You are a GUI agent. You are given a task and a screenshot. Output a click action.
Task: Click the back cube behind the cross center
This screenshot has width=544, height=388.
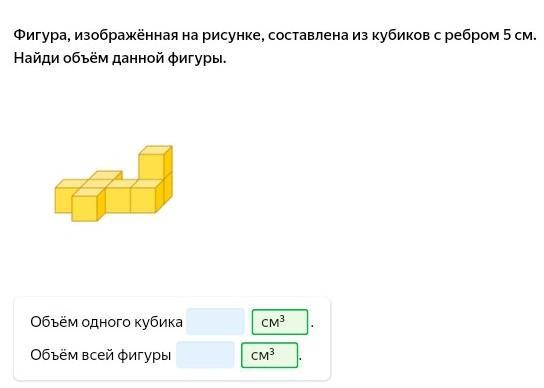pyautogui.click(x=107, y=175)
